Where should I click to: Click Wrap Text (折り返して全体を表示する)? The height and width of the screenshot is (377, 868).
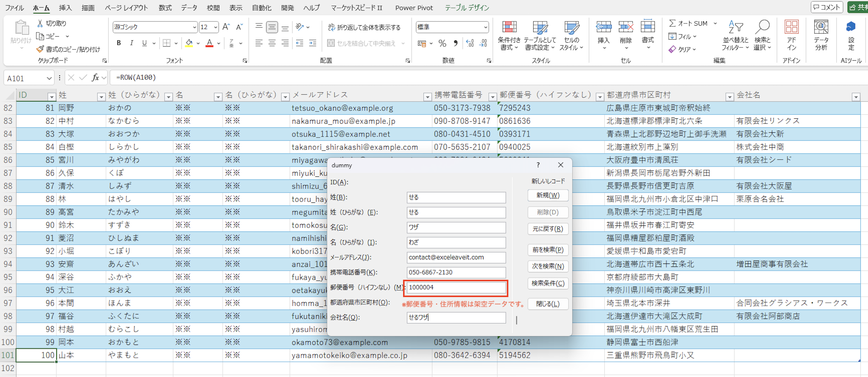[x=364, y=27]
